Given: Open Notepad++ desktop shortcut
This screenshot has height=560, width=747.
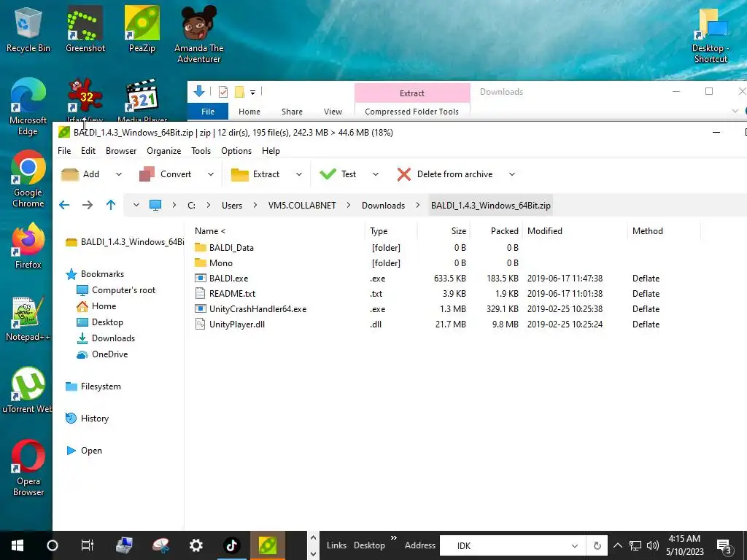Looking at the screenshot, I should [28, 319].
